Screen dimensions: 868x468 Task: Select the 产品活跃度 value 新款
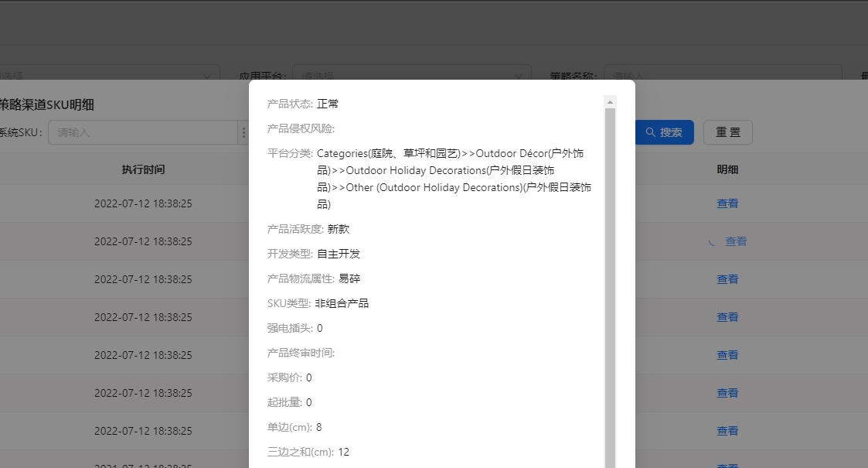[339, 229]
